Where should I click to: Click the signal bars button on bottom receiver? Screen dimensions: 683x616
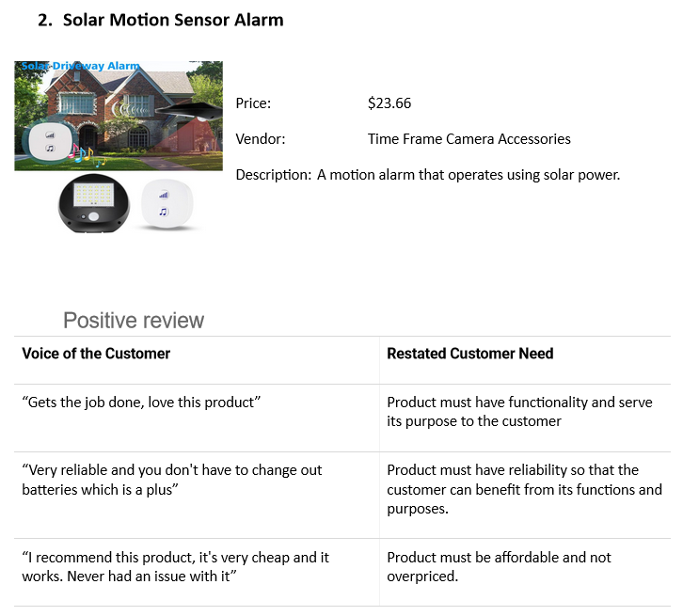point(164,196)
